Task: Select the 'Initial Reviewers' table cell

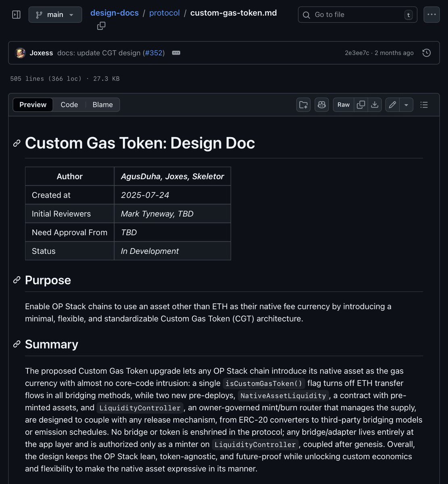Action: point(70,214)
